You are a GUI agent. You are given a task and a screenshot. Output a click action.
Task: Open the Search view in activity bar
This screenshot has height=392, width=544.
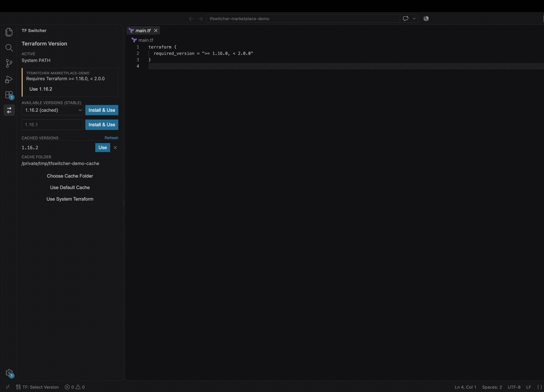pyautogui.click(x=9, y=48)
